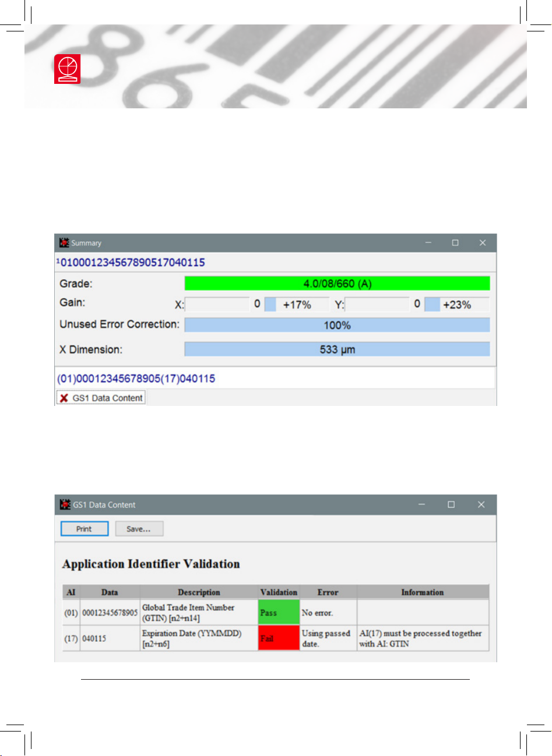Screen dimensions: 552x756
Task: Maximize the Summary window
Action: click(x=455, y=243)
